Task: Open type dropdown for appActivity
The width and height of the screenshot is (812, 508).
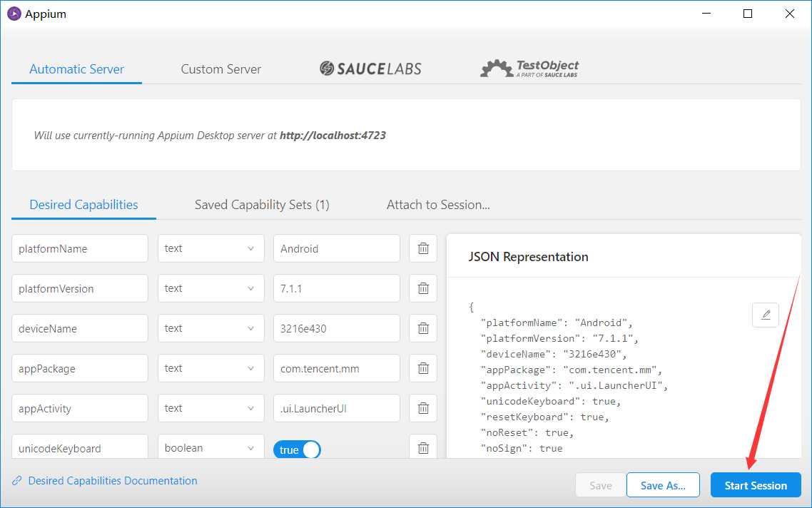Action: [x=210, y=408]
